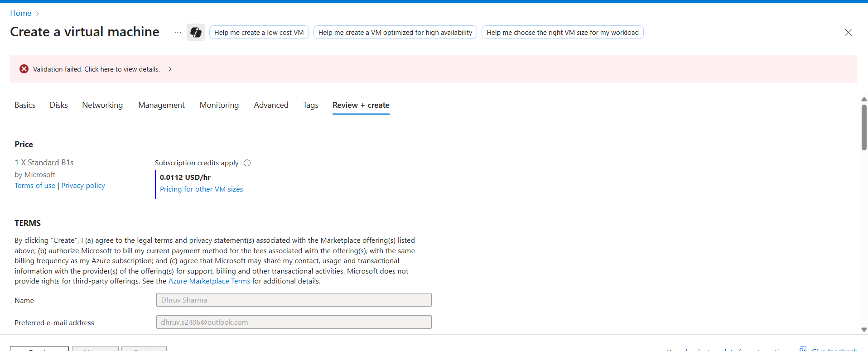868x351 pixels.
Task: Switch to the Monitoring tab
Action: tap(219, 105)
